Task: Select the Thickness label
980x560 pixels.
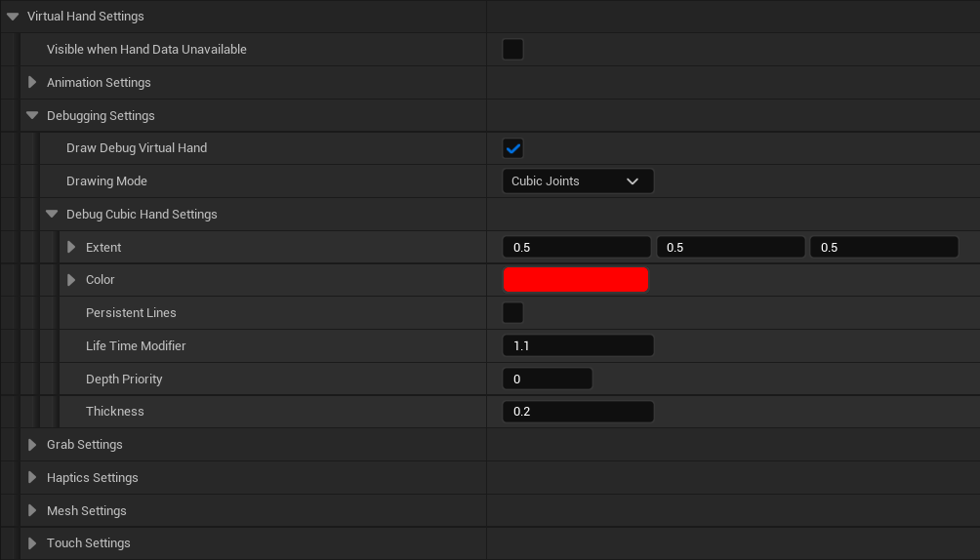Action: (114, 412)
